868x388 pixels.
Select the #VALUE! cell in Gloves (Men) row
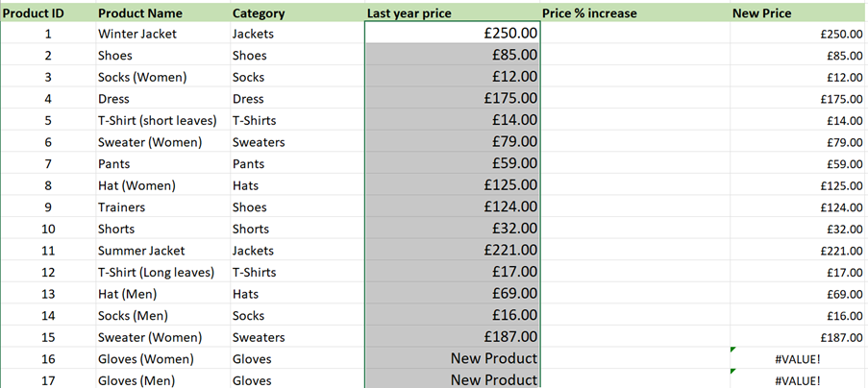pos(798,380)
